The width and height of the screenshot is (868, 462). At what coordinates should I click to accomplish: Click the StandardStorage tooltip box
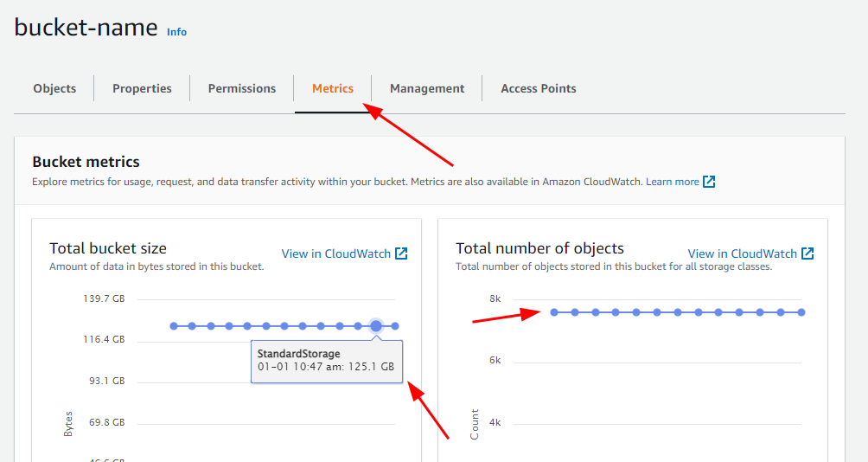pyautogui.click(x=327, y=361)
